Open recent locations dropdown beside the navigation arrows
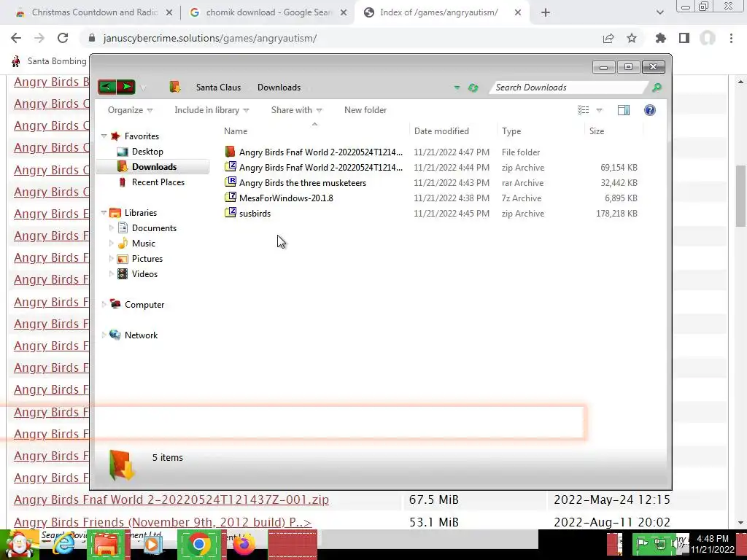The width and height of the screenshot is (747, 560). click(144, 87)
